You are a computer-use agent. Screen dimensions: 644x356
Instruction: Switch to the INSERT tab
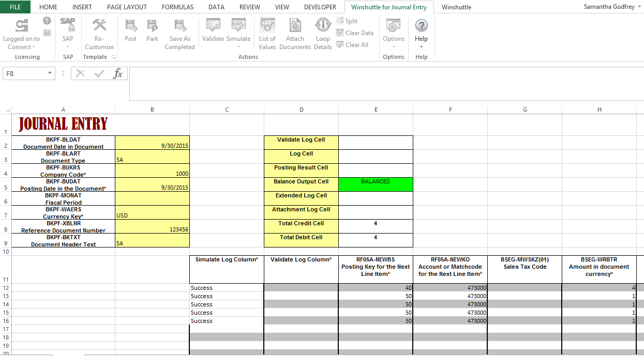point(82,7)
